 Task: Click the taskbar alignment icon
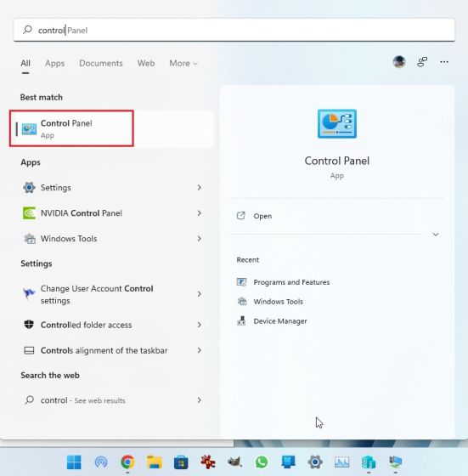click(29, 350)
